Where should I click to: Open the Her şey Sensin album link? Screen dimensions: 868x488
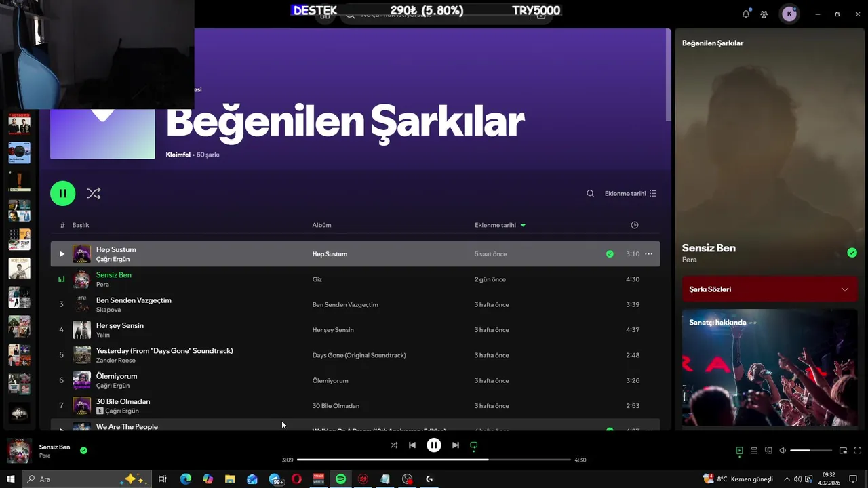333,330
